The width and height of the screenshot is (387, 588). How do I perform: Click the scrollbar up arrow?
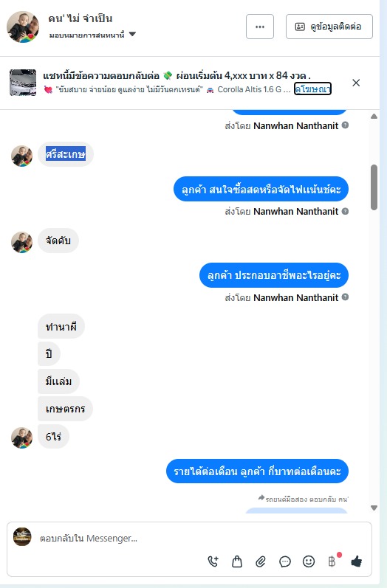point(374,117)
